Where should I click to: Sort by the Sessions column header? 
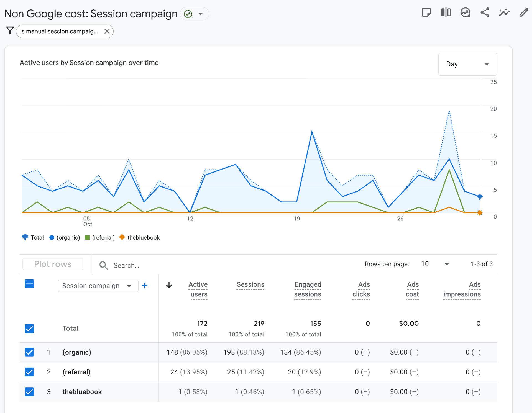(x=250, y=284)
